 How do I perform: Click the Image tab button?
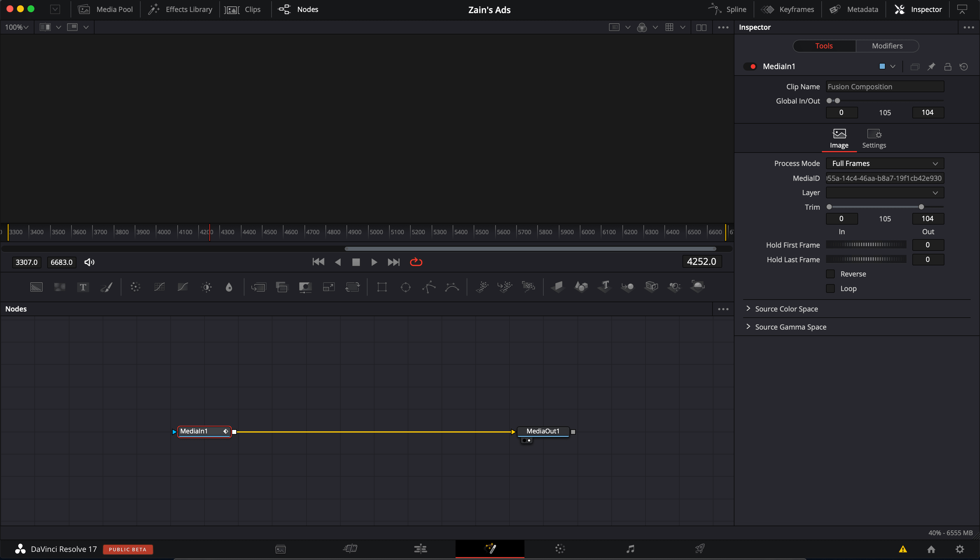coord(839,138)
